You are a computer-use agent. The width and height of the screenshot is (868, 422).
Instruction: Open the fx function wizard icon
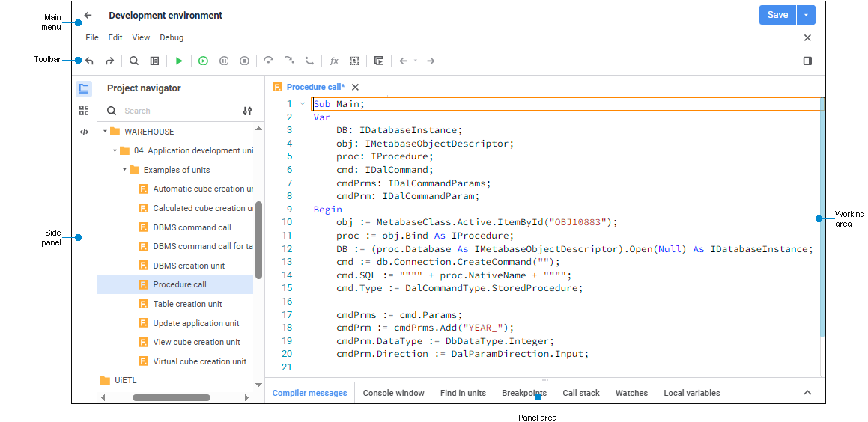(334, 61)
